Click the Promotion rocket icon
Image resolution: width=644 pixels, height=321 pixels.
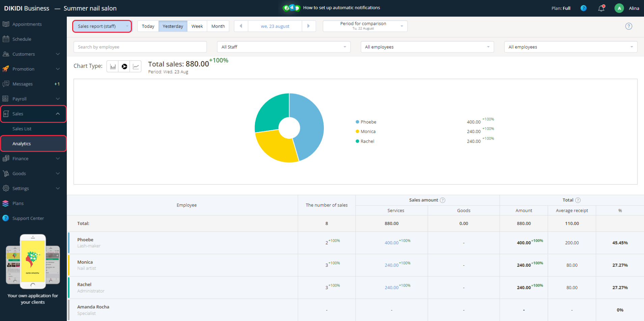(6, 69)
